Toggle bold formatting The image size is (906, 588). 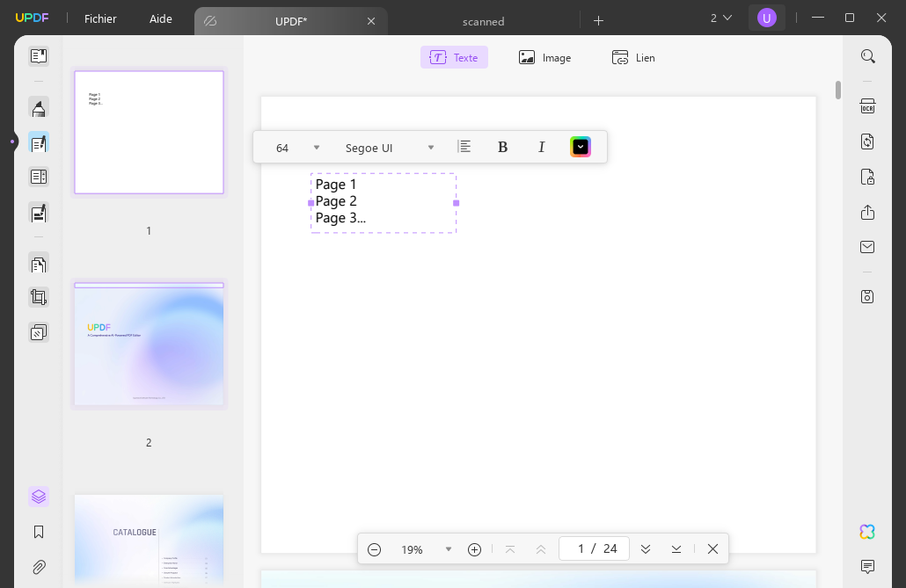click(502, 148)
